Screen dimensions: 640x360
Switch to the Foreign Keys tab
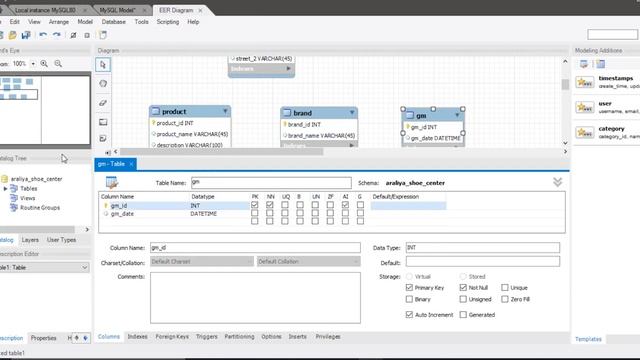click(172, 337)
